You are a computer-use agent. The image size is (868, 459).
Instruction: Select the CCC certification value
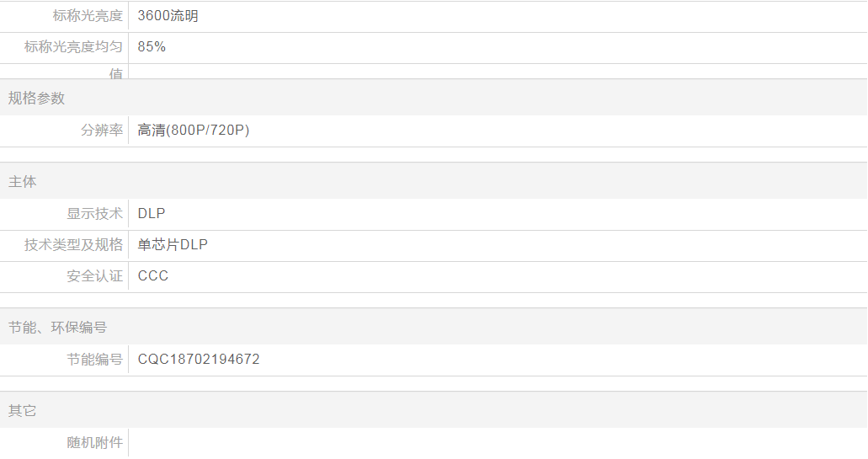153,276
